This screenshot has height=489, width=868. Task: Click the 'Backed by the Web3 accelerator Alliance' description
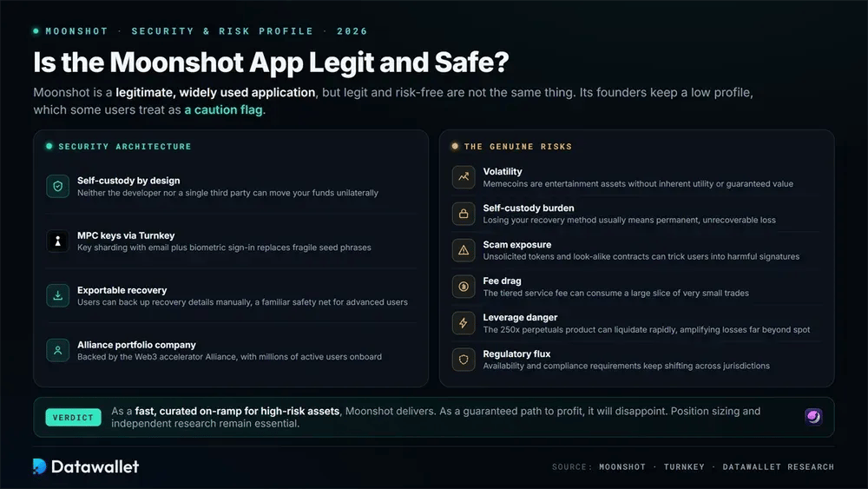coord(229,357)
